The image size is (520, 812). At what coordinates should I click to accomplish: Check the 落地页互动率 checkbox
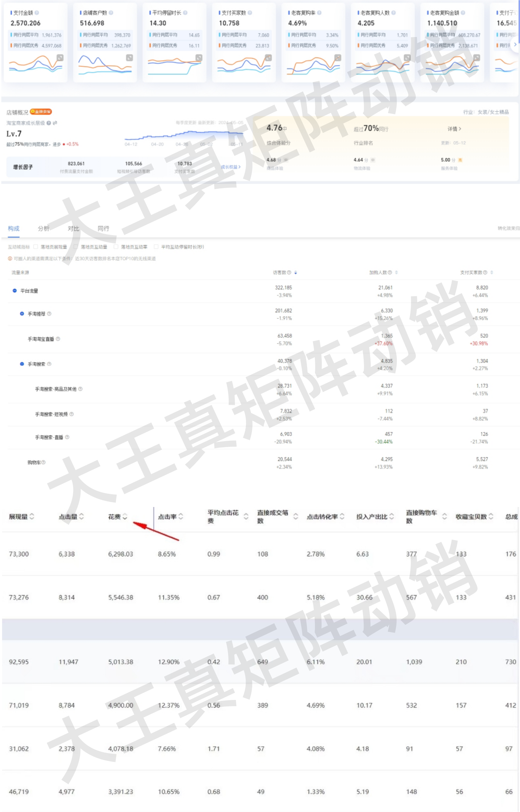point(116,247)
